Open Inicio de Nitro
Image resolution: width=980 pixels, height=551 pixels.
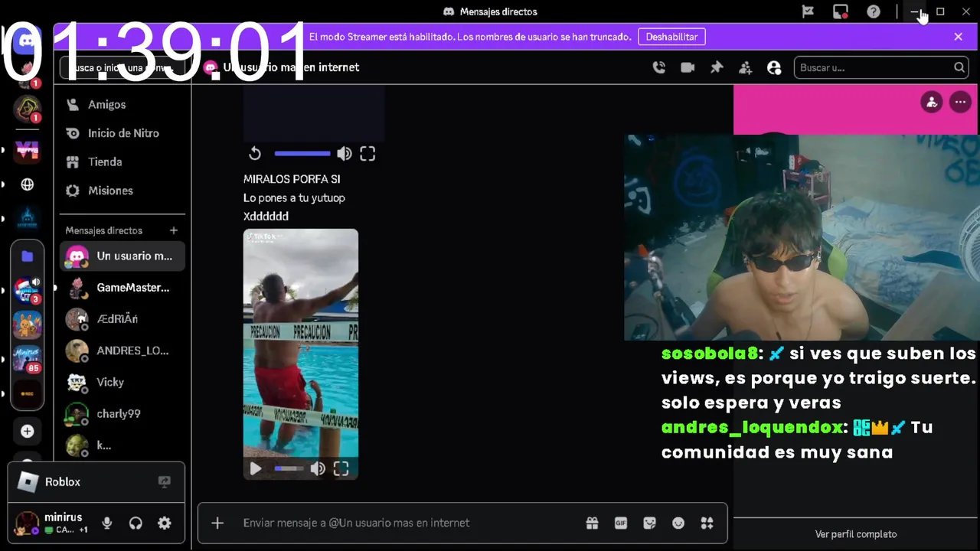coord(122,133)
